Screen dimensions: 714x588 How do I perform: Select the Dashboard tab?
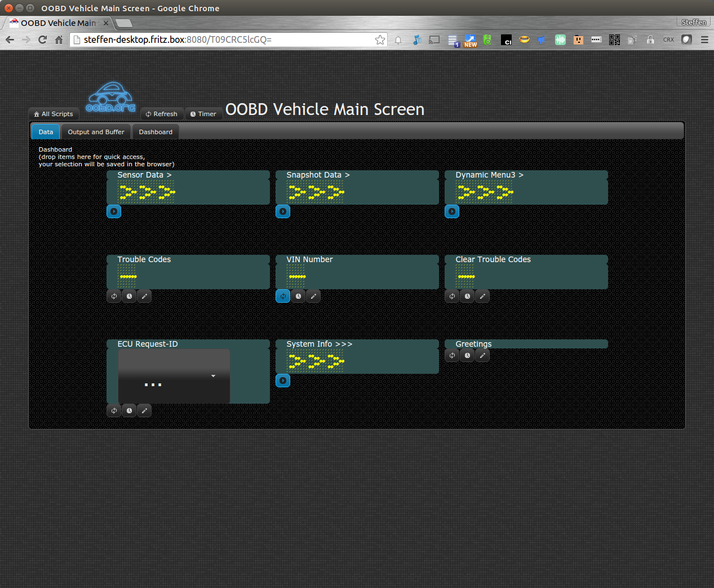pyautogui.click(x=156, y=132)
